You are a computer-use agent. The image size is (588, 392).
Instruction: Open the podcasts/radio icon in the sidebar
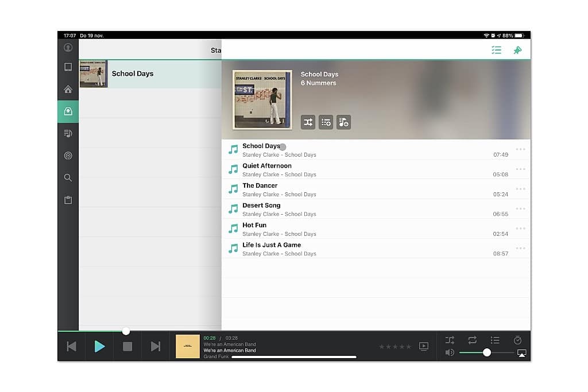(x=68, y=156)
